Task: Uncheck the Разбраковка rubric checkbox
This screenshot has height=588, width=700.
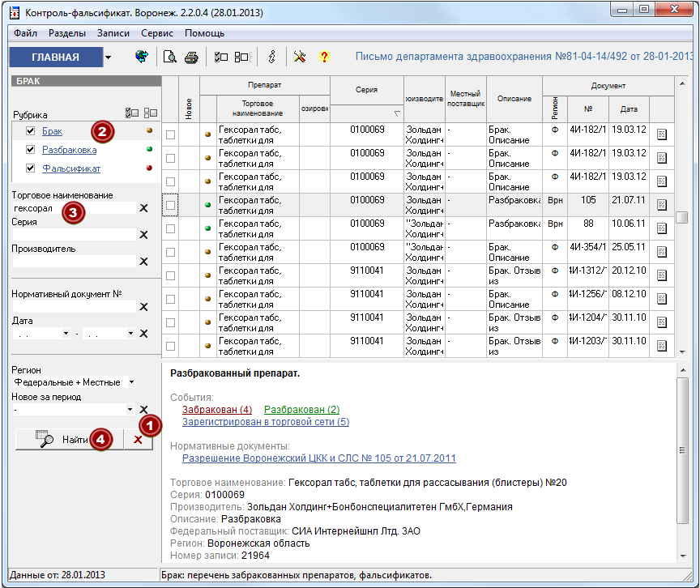Action: 30,150
